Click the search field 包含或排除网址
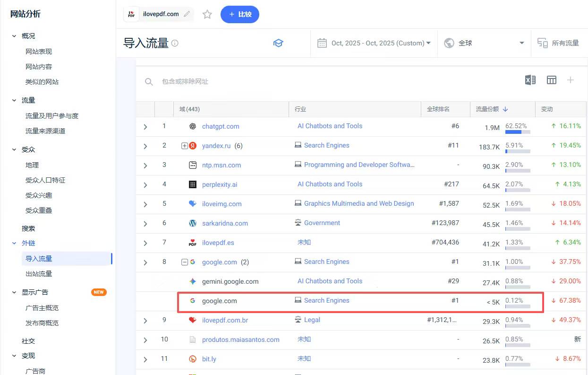This screenshot has width=588, height=375. pyautogui.click(x=185, y=81)
